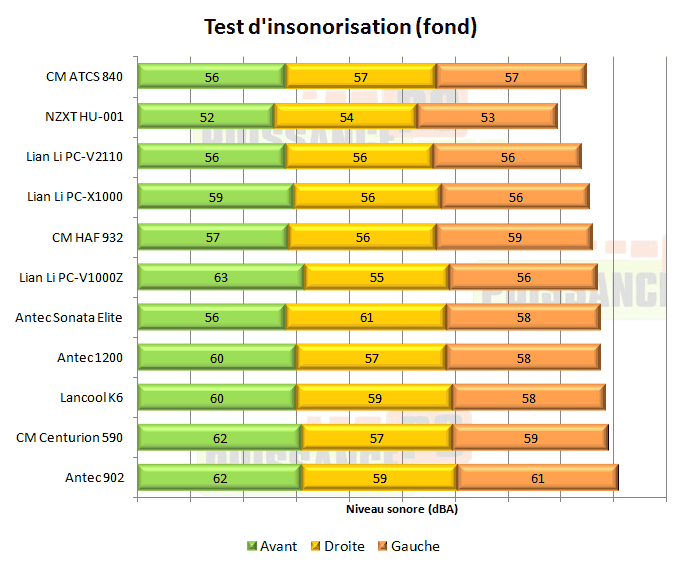Select the CM Centurion 590 green bar
The height and width of the screenshot is (569, 682).
pyautogui.click(x=219, y=437)
